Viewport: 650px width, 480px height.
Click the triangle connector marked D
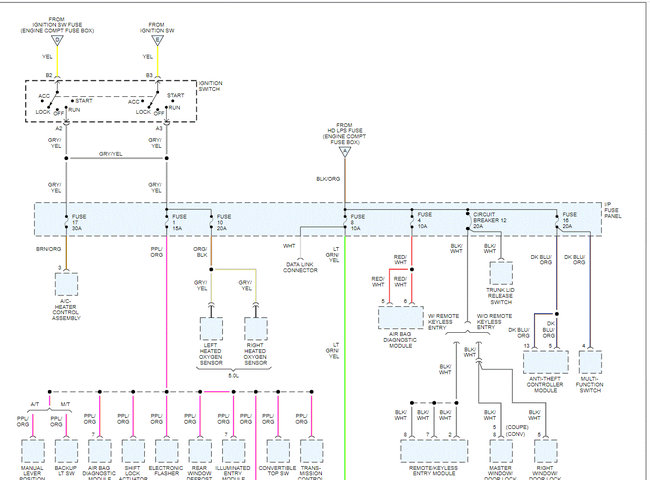coord(57,40)
